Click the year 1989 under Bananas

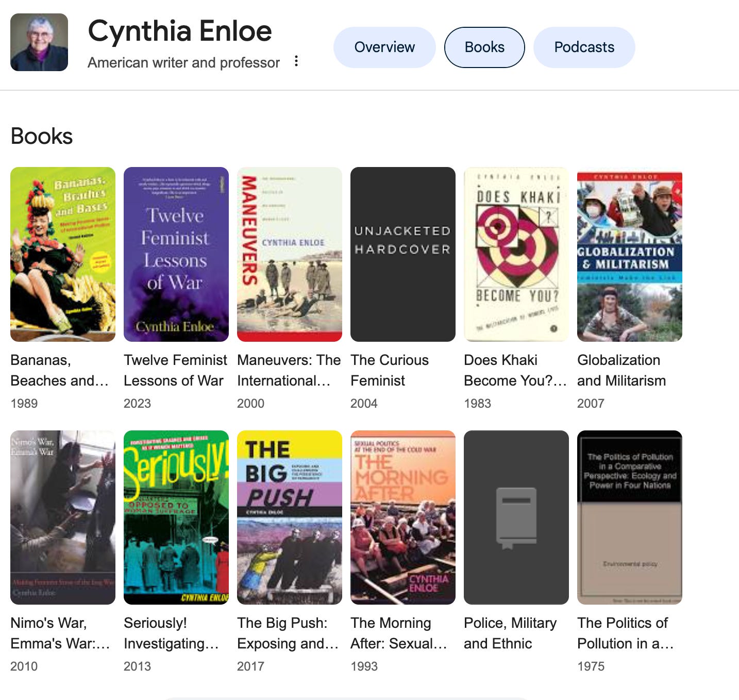[24, 403]
